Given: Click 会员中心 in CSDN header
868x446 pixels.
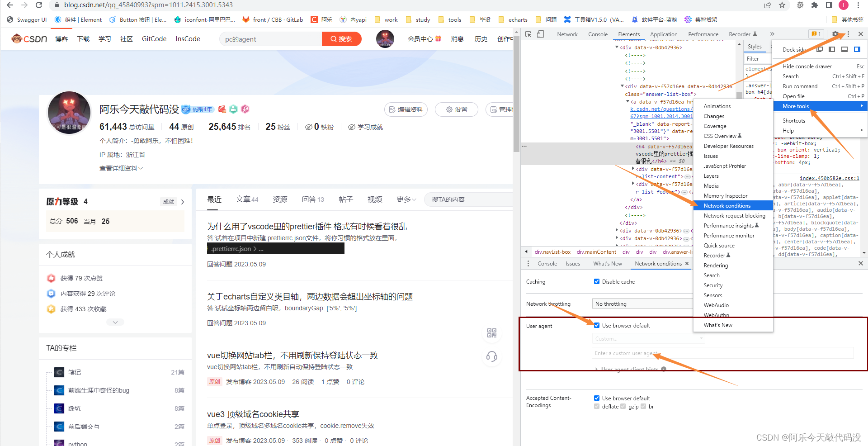Looking at the screenshot, I should (x=424, y=39).
